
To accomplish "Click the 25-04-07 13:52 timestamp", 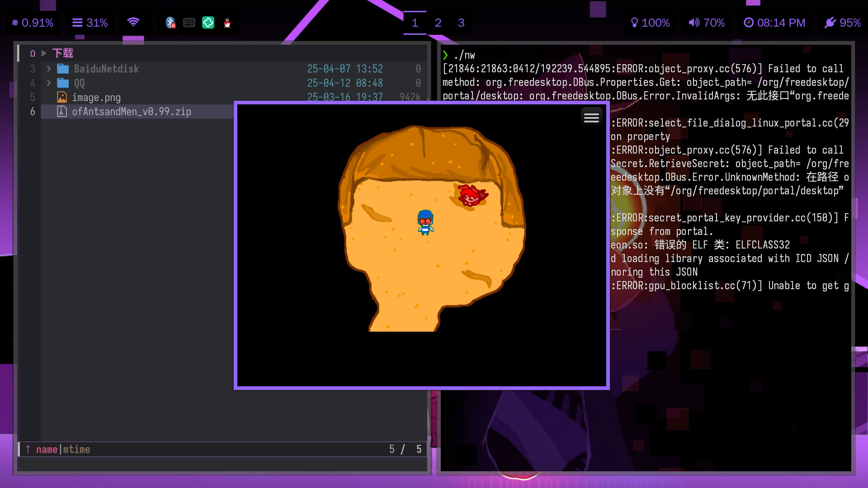I will [345, 69].
